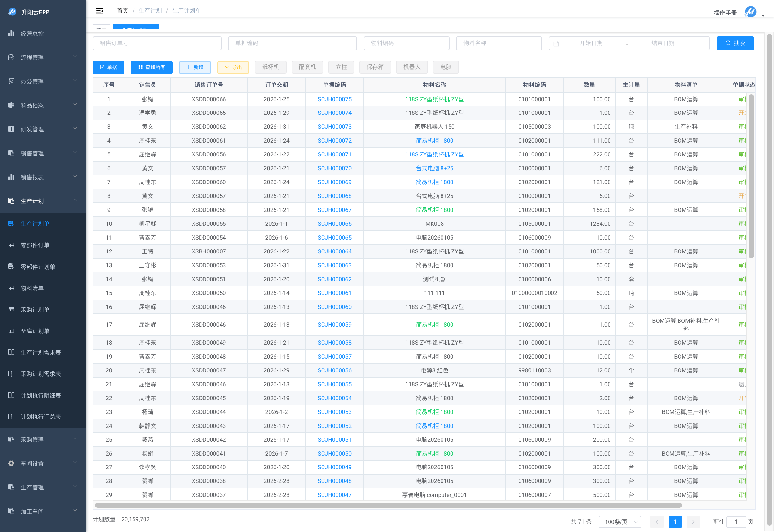
Task: Click the horizontal table scrollbar
Action: [388, 505]
